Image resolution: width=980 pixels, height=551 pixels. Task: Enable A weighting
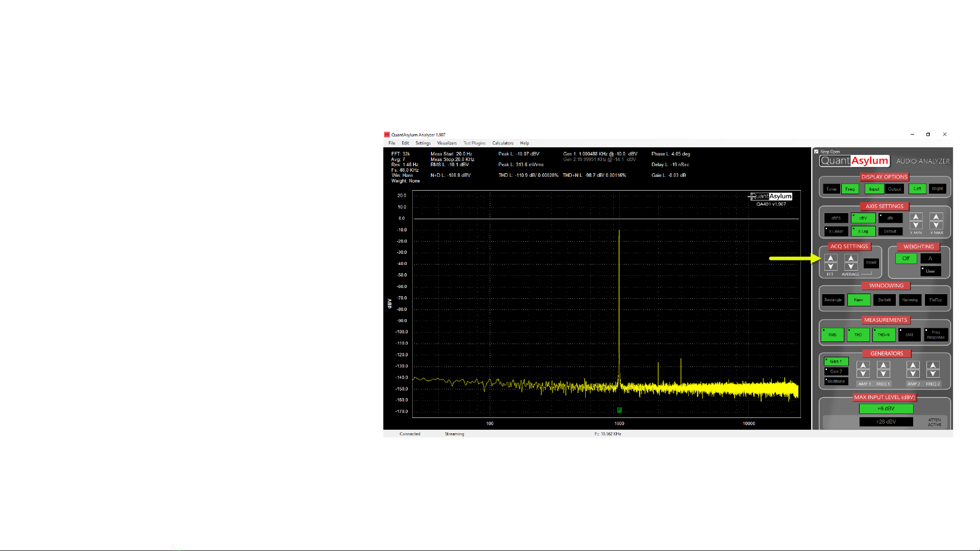click(x=930, y=258)
